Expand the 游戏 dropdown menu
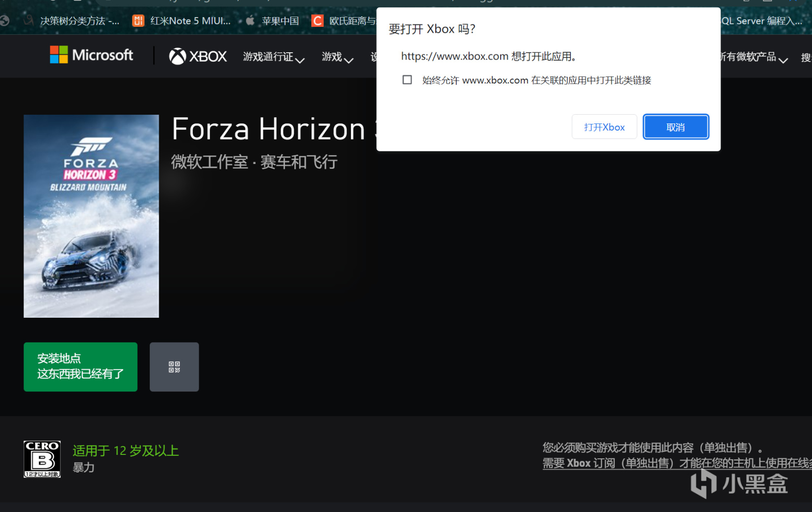 click(x=337, y=57)
